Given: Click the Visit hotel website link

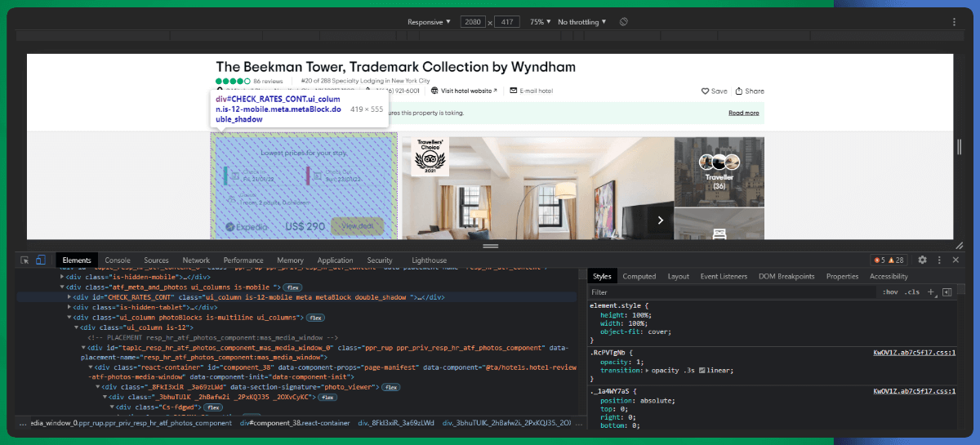Looking at the screenshot, I should coord(467,91).
